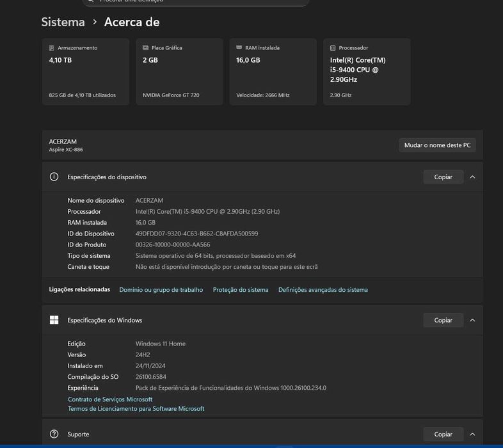This screenshot has height=448, width=503.
Task: Select the Nome do dispositivo value ACERZAM
Action: (149, 200)
